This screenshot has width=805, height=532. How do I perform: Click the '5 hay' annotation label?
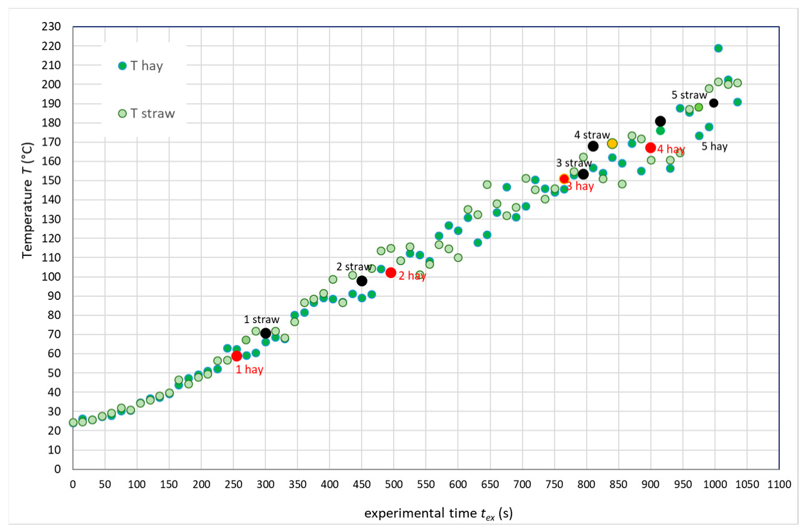714,147
